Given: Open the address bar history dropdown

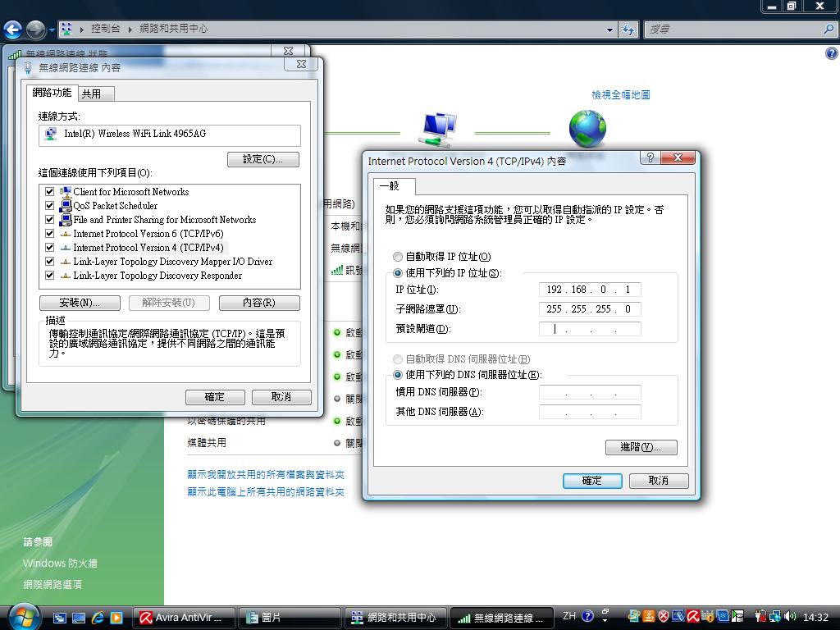Looking at the screenshot, I should click(610, 29).
